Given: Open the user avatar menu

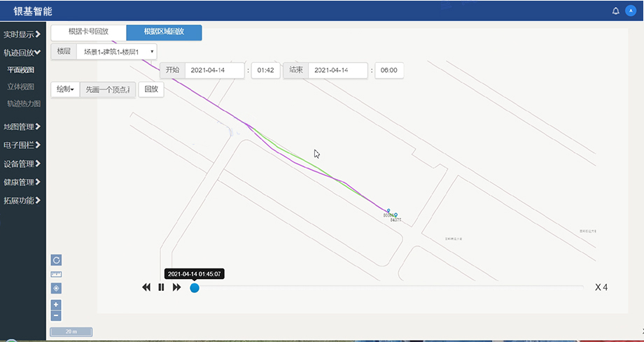Looking at the screenshot, I should 630,11.
